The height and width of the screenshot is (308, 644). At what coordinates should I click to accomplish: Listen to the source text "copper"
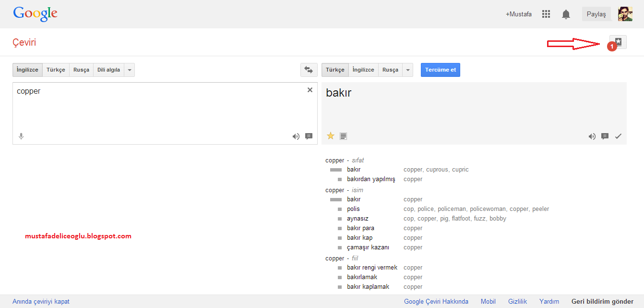296,136
